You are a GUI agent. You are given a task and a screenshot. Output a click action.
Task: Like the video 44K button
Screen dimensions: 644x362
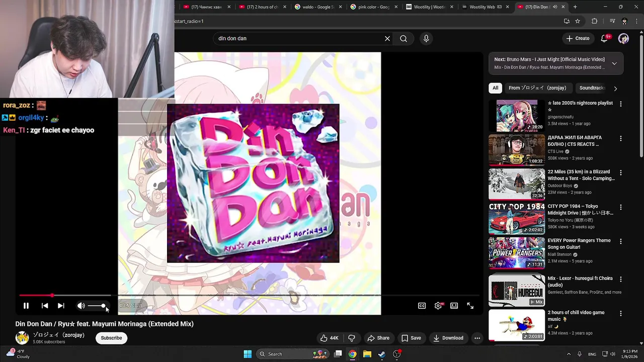click(330, 338)
